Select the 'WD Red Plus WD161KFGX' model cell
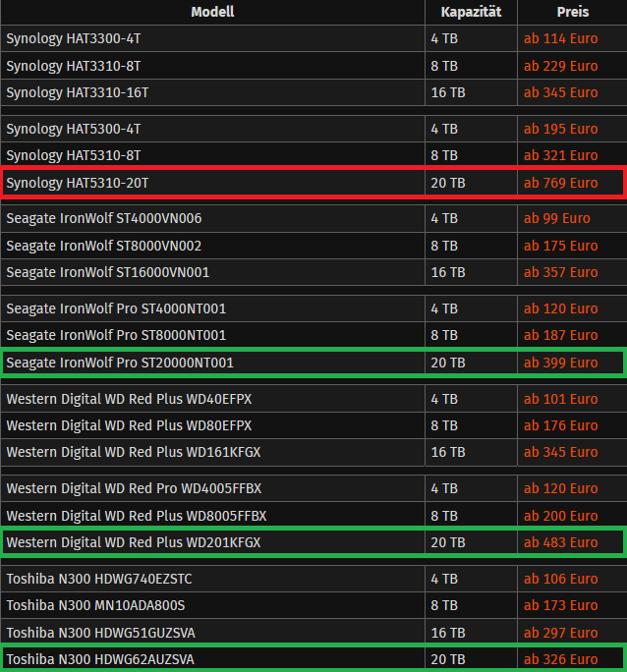The width and height of the screenshot is (627, 672). pyautogui.click(x=212, y=452)
